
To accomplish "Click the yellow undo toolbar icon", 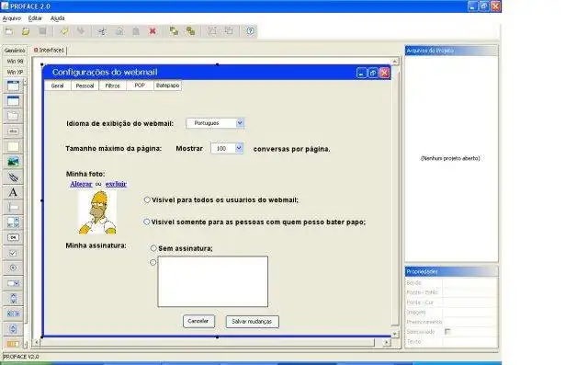I will [64, 31].
